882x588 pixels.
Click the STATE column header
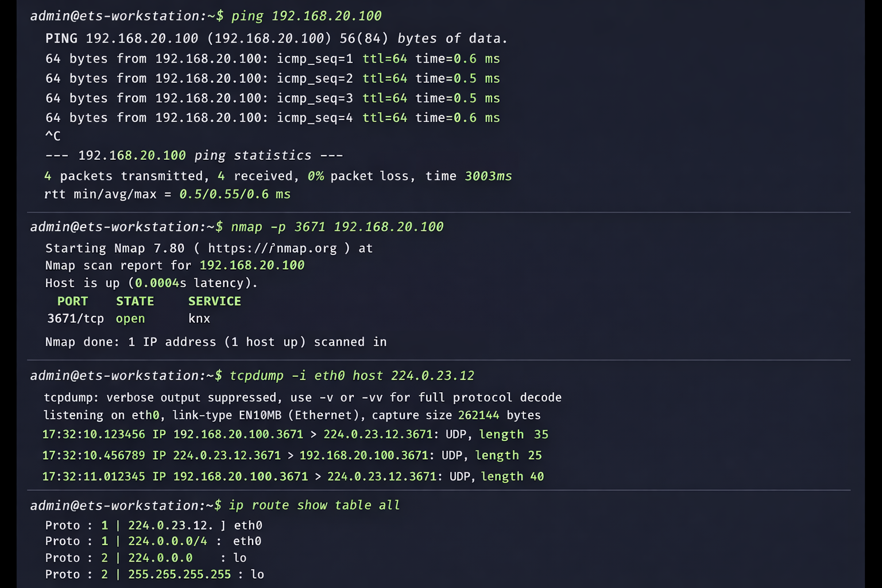[x=134, y=300]
